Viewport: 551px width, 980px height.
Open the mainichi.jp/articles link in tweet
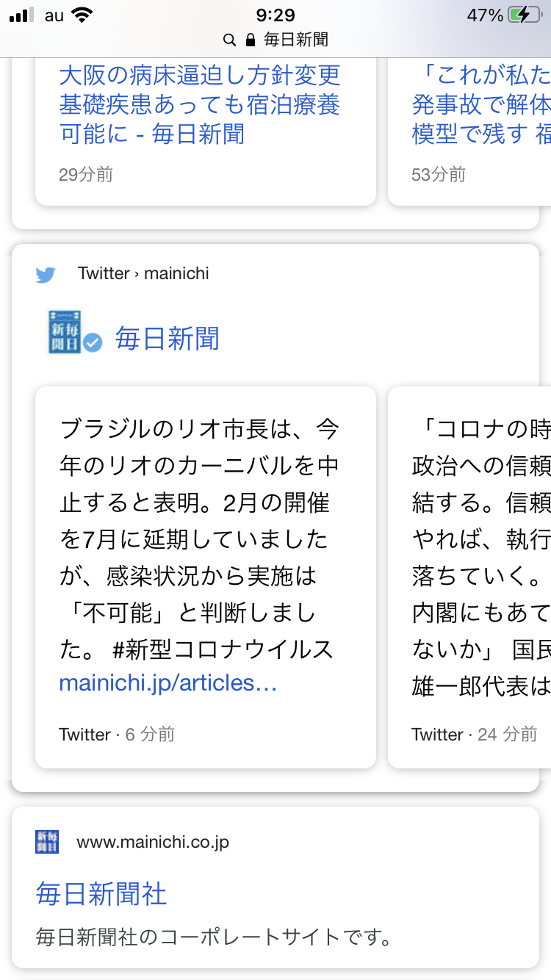click(168, 683)
